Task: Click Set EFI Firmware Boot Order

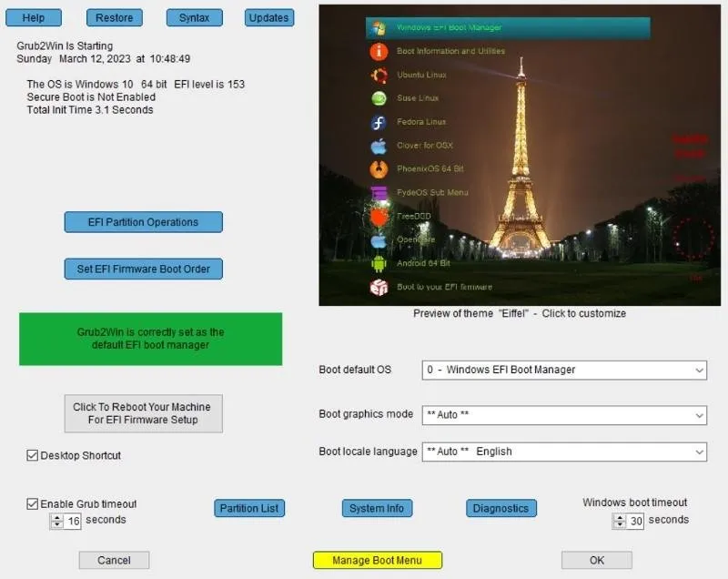Action: 144,269
